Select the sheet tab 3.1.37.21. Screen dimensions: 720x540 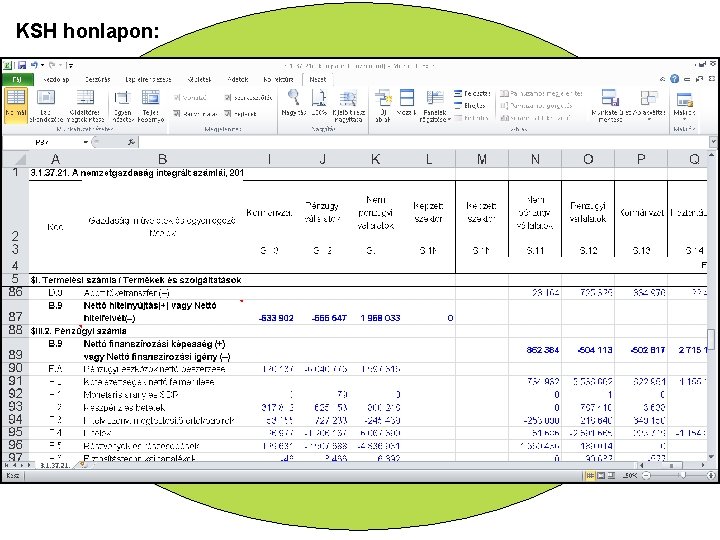[x=55, y=465]
